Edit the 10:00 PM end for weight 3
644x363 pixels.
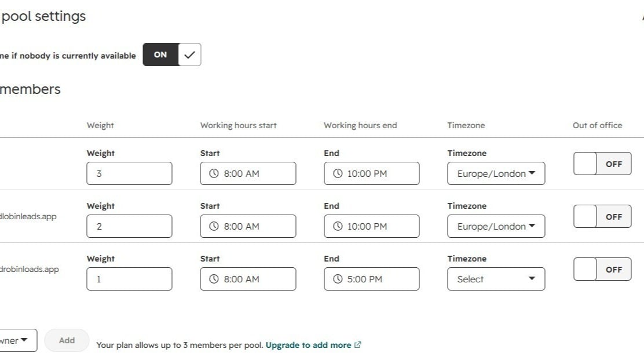[372, 173]
